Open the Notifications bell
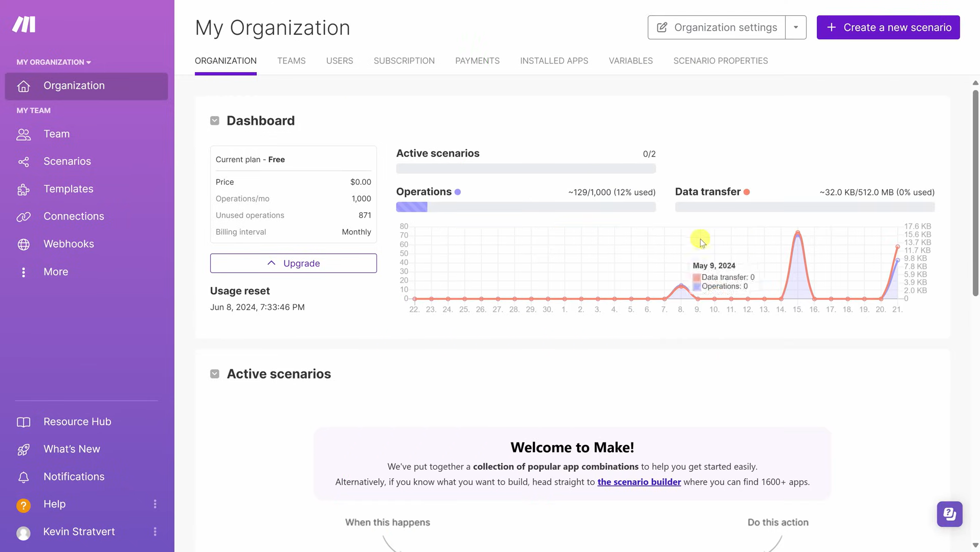The width and height of the screenshot is (980, 552). [x=74, y=476]
